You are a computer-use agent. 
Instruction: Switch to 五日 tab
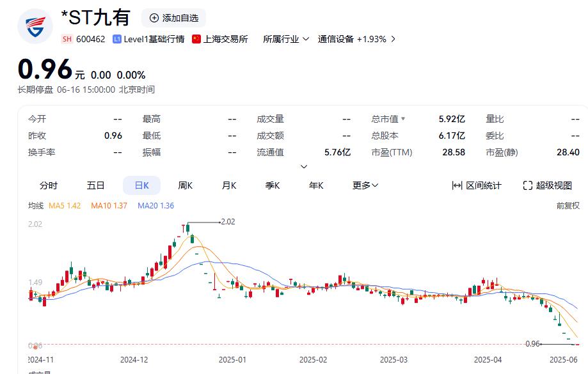click(x=95, y=185)
